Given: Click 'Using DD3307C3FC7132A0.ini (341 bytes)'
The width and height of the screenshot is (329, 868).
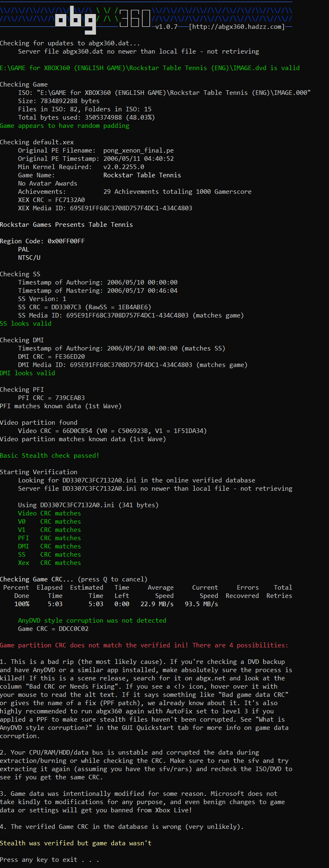Looking at the screenshot, I should click(x=89, y=505).
